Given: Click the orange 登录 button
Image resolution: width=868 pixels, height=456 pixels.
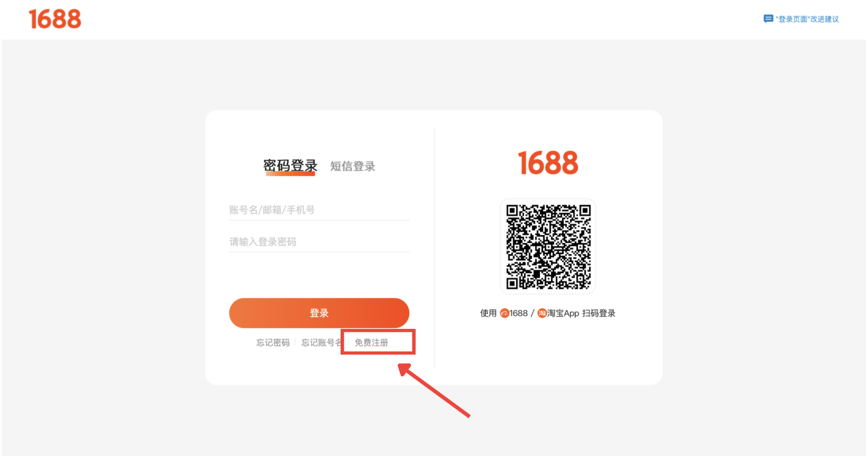Looking at the screenshot, I should 319,313.
